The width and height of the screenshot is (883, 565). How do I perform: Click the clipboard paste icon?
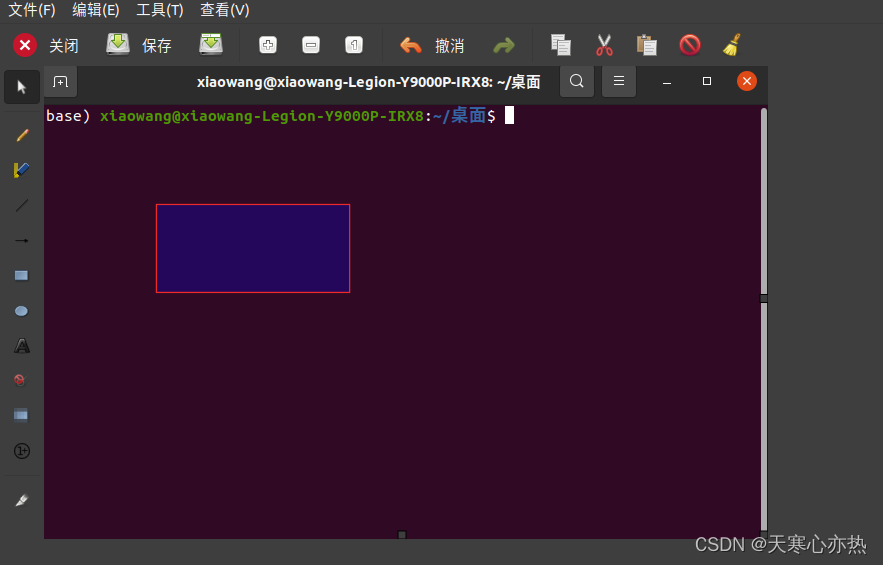[x=647, y=45]
